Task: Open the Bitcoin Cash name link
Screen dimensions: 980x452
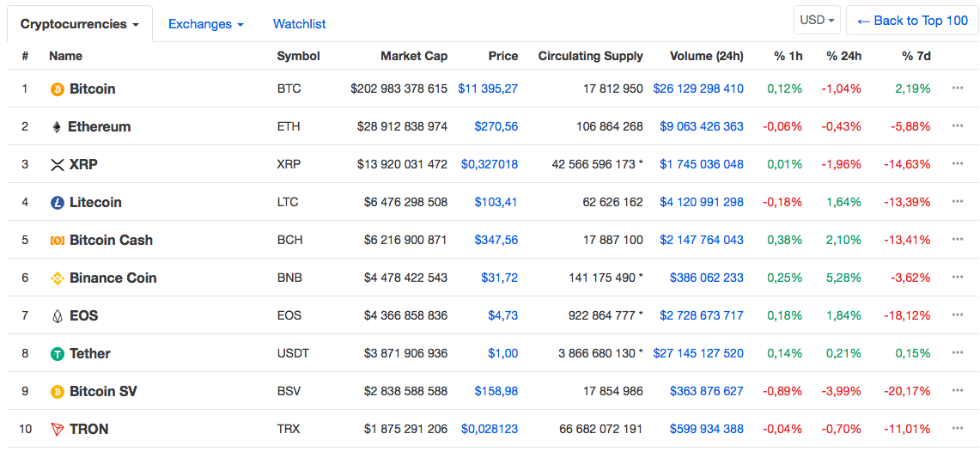Action: [x=111, y=241]
